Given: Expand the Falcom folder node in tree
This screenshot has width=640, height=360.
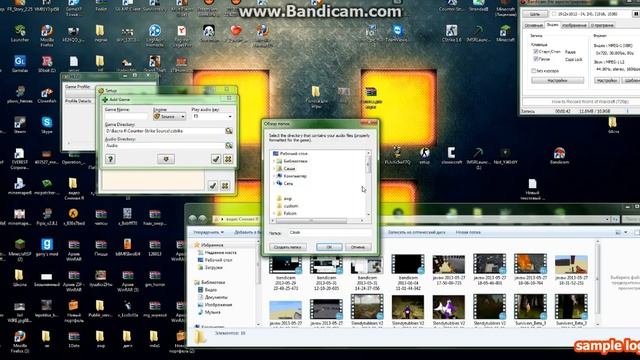Looking at the screenshot, I should coord(274,213).
